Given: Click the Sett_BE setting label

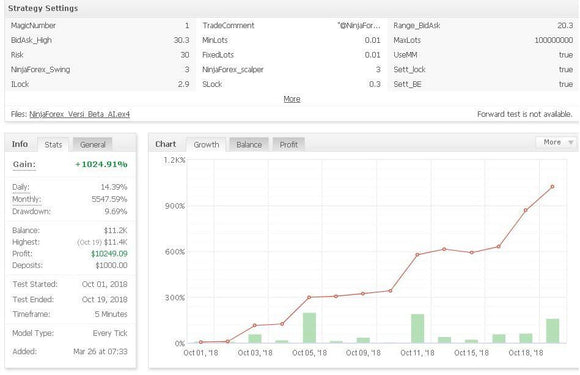Looking at the screenshot, I should point(407,84).
